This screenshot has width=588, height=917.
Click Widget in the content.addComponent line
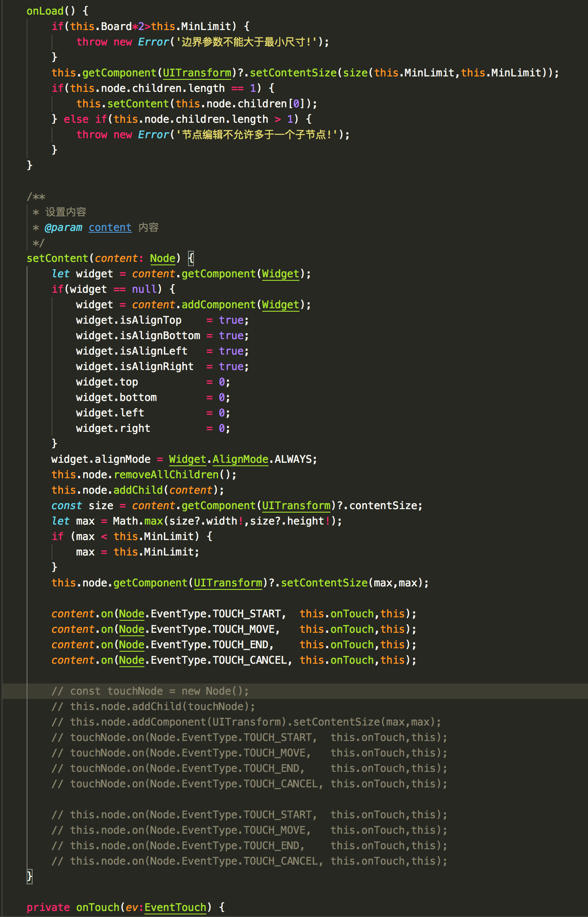[280, 305]
